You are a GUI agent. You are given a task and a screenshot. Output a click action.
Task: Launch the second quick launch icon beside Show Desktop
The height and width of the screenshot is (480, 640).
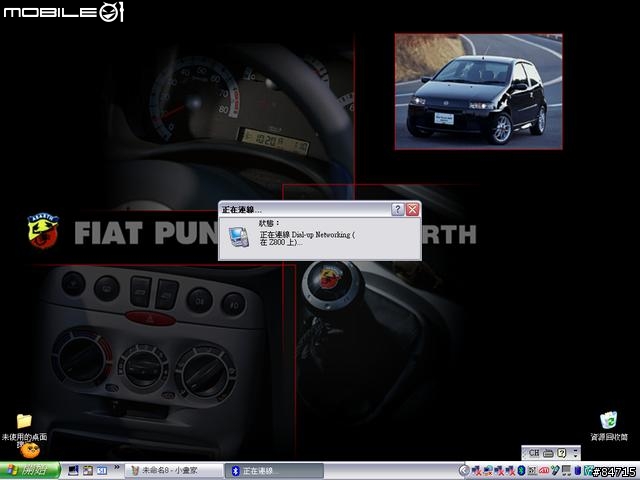point(88,471)
